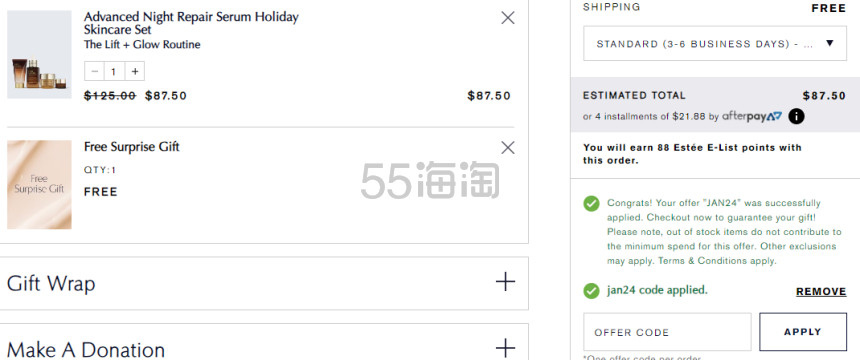Decrease serum set quantity with minus

click(94, 71)
